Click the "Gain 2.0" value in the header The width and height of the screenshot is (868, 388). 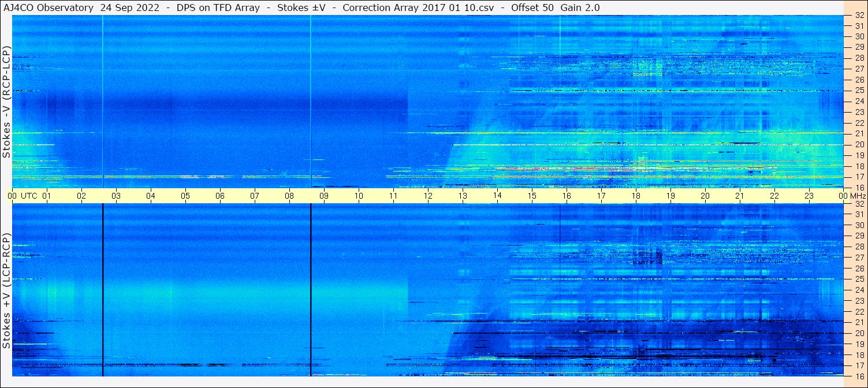point(580,8)
